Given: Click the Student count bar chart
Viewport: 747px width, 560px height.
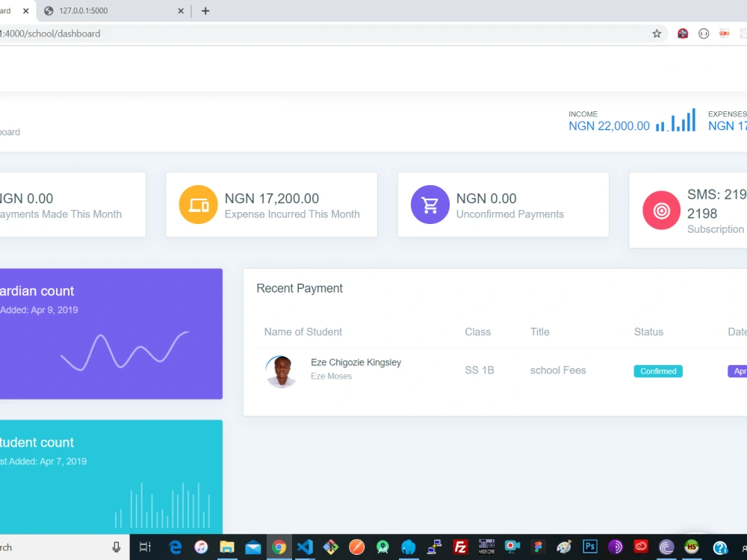Looking at the screenshot, I should click(x=162, y=505).
